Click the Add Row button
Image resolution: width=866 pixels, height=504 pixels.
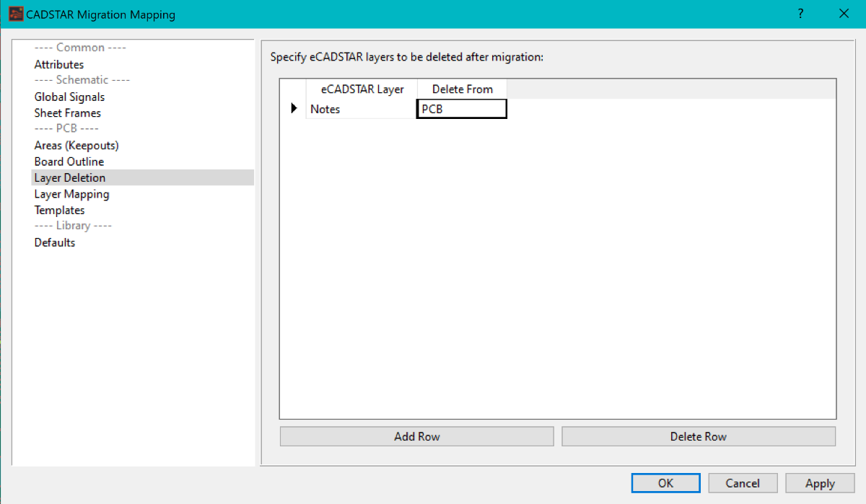click(417, 436)
